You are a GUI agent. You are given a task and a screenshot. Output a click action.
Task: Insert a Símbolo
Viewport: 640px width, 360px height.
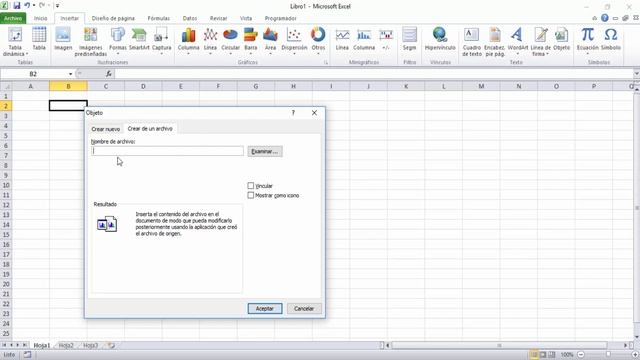[611, 39]
